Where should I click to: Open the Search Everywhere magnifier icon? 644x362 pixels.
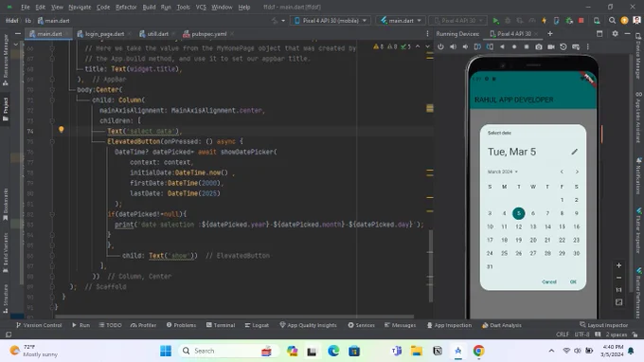click(612, 21)
